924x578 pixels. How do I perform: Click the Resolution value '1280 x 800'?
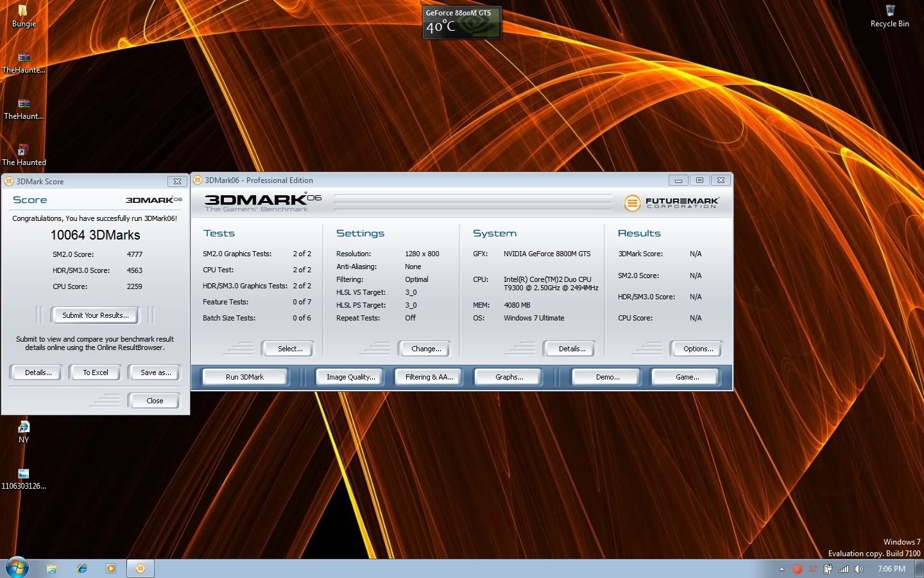[x=422, y=254]
